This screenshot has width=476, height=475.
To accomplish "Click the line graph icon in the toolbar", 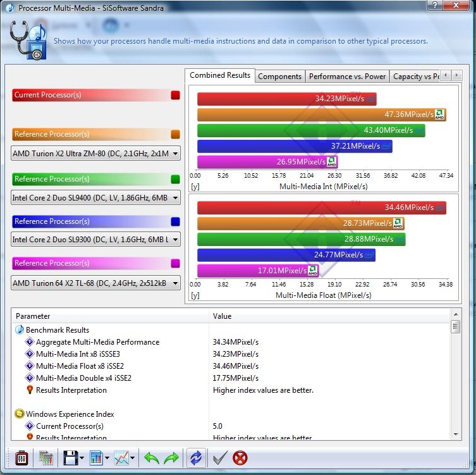I will coord(121,457).
